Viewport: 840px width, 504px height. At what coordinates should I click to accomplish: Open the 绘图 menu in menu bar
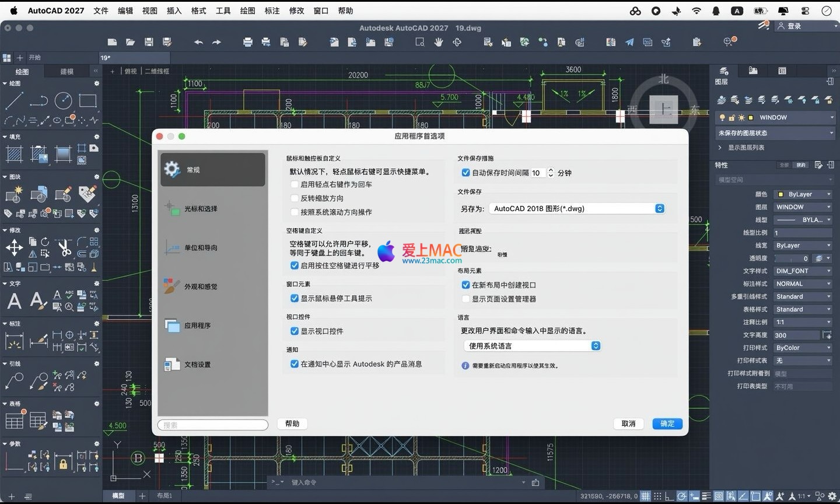[247, 10]
